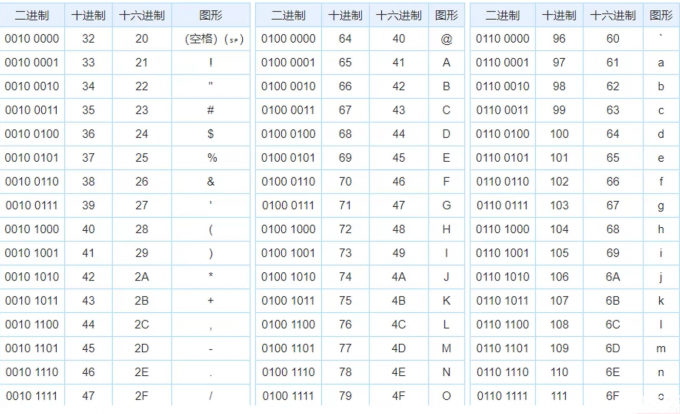Select hexadecimal value 4F
The height and width of the screenshot is (414, 680).
(x=399, y=395)
